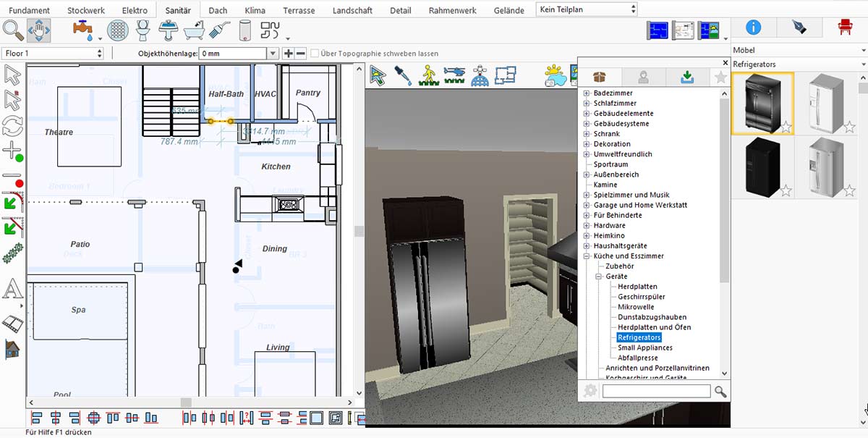The width and height of the screenshot is (868, 438).
Task: Switch to the Landschaft tab
Action: point(352,10)
